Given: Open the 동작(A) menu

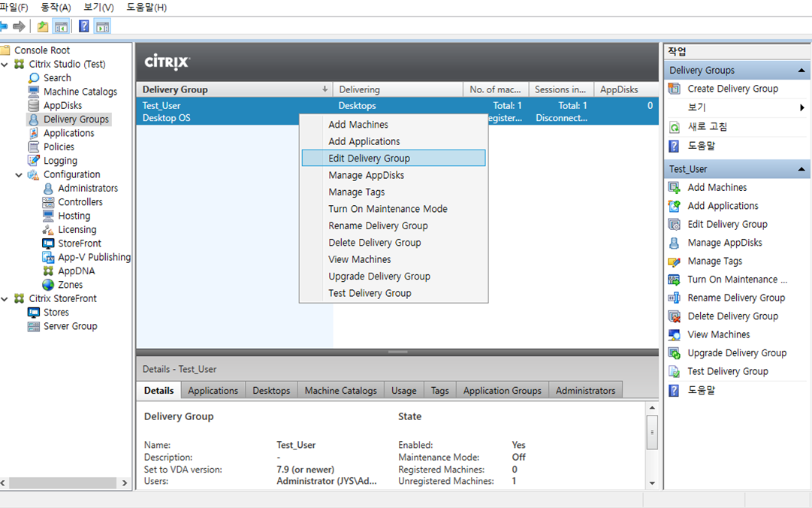Looking at the screenshot, I should [x=56, y=8].
